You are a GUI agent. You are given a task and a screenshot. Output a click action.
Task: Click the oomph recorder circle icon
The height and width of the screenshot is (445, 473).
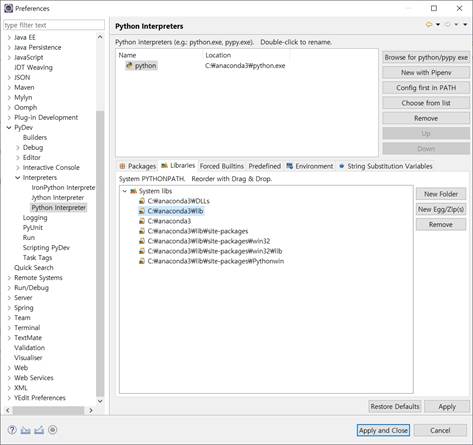pos(53,430)
